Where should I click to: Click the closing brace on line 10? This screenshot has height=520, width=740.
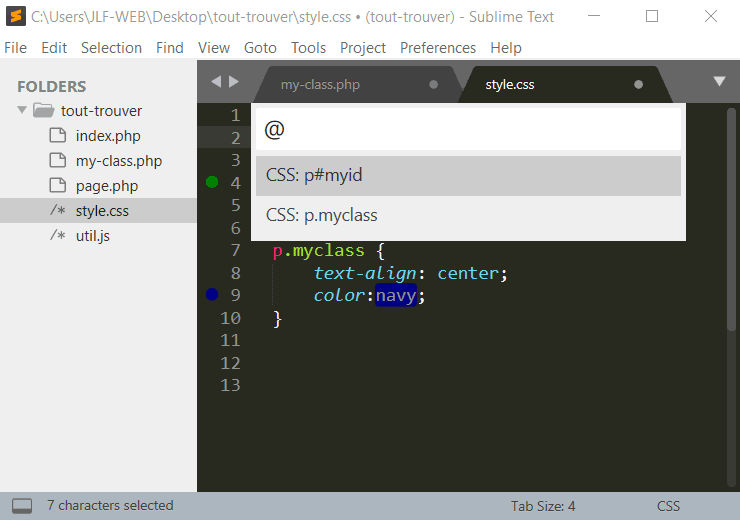click(278, 319)
